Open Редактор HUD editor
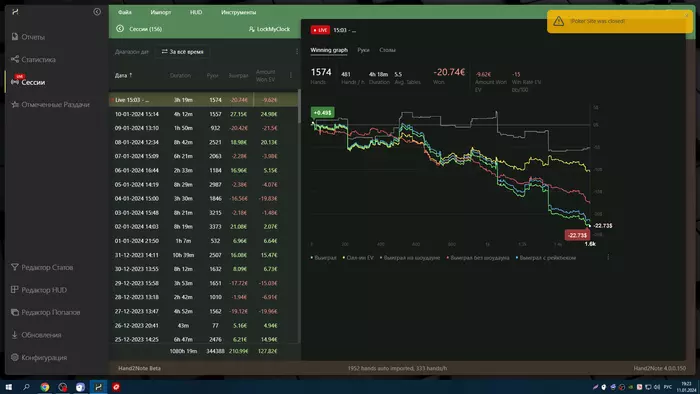This screenshot has width=700, height=394. tap(39, 290)
